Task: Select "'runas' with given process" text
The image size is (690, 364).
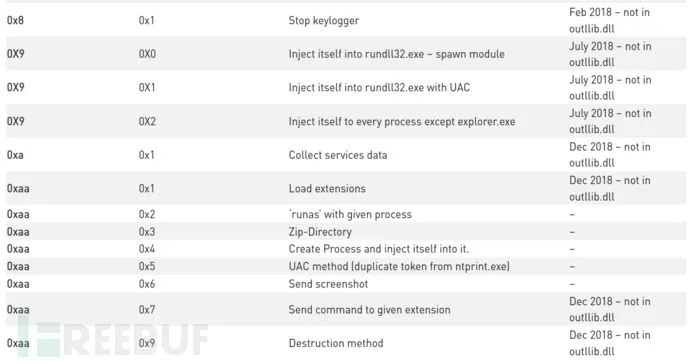Action: pyautogui.click(x=350, y=214)
